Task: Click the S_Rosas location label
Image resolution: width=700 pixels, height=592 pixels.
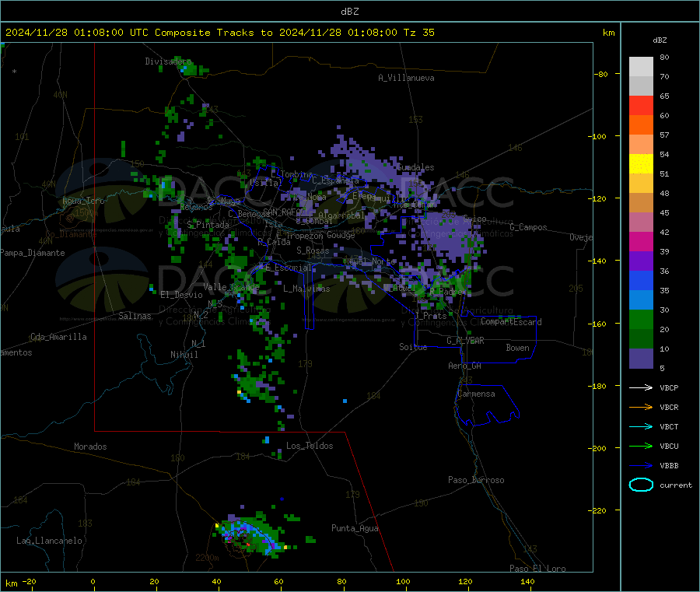Action: (x=313, y=250)
